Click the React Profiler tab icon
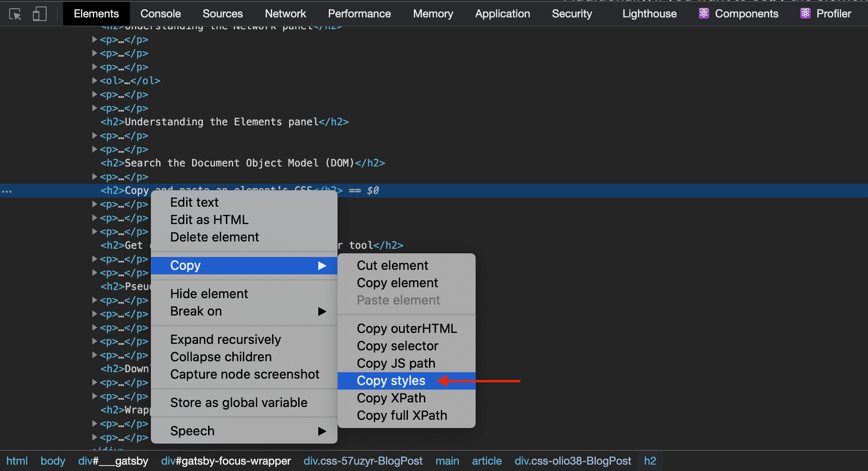This screenshot has height=471, width=868. [805, 14]
